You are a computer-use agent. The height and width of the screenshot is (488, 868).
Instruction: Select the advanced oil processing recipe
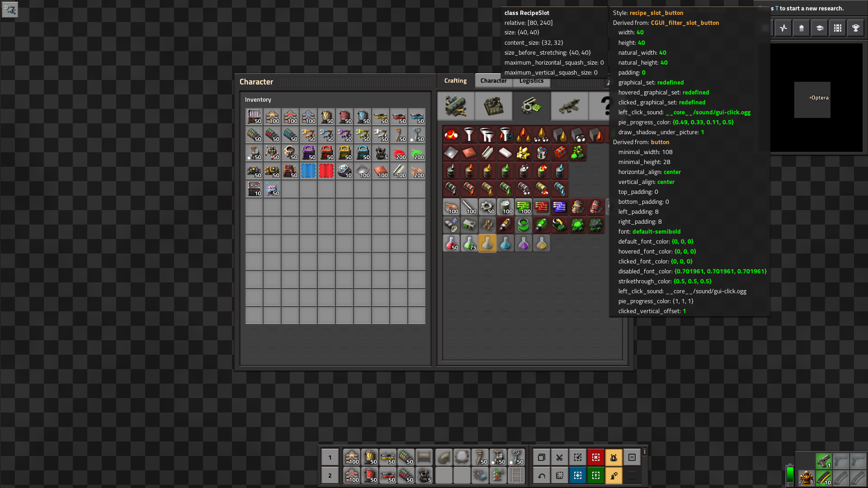(487, 135)
